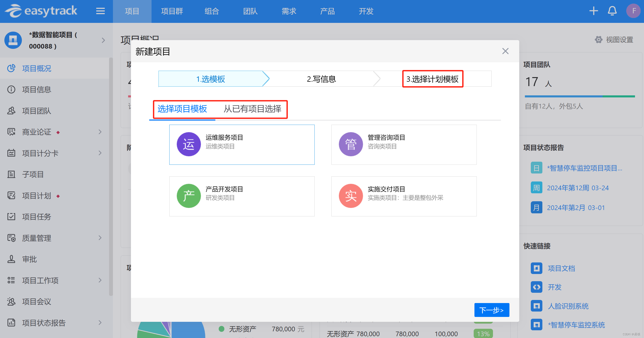Open the 智慧停车监控项目 report link
Viewport: 644px width, 338px height.
coord(585,168)
